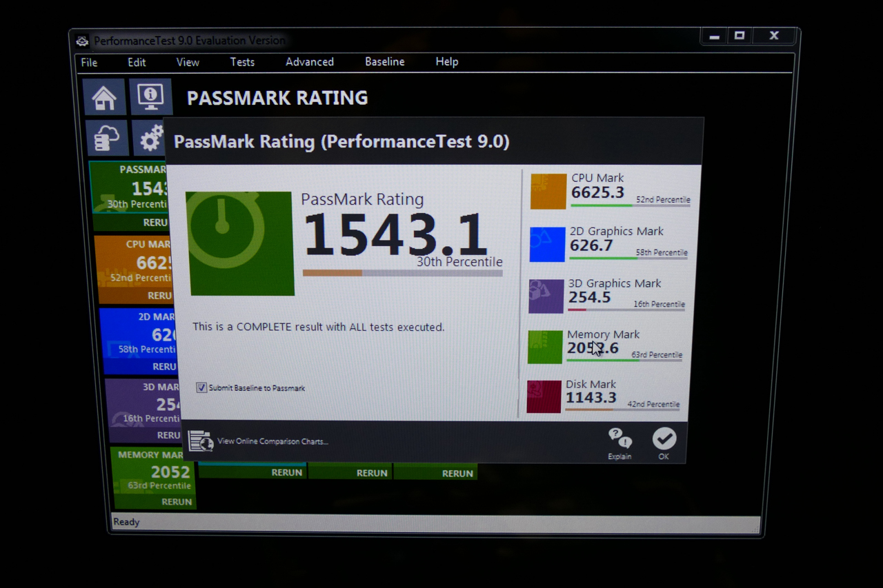Open the Edit menu
This screenshot has width=883, height=588.
[x=137, y=62]
